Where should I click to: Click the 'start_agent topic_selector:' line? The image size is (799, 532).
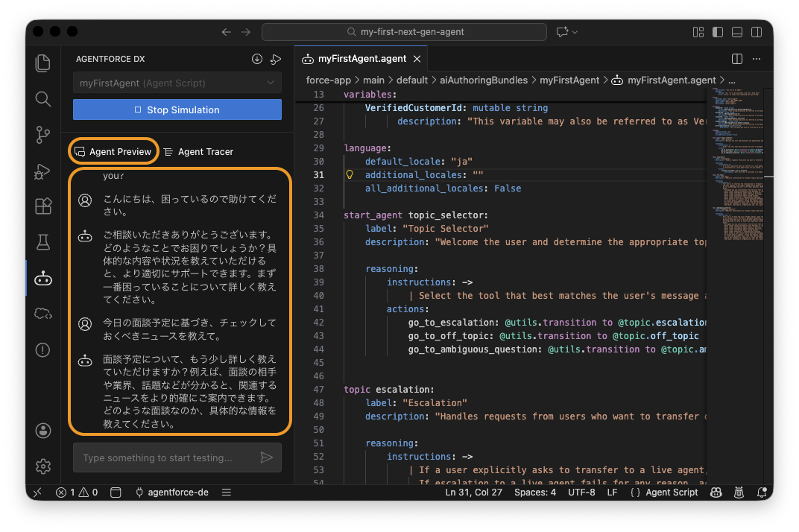[x=415, y=215]
